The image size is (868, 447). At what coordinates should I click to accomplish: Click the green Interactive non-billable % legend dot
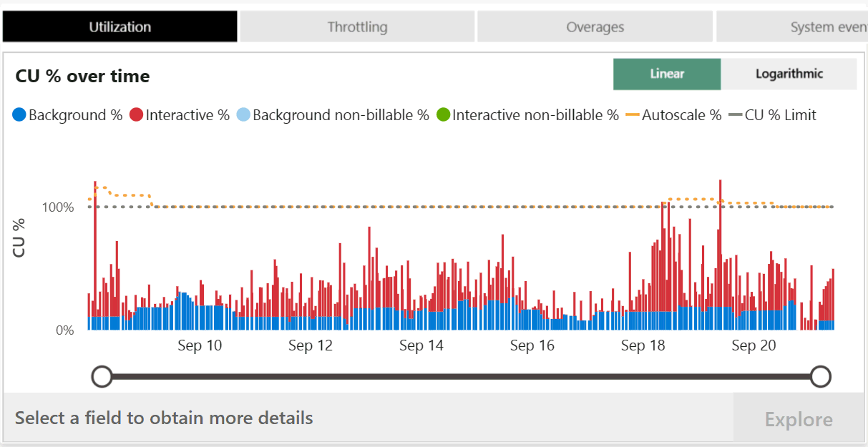point(443,114)
